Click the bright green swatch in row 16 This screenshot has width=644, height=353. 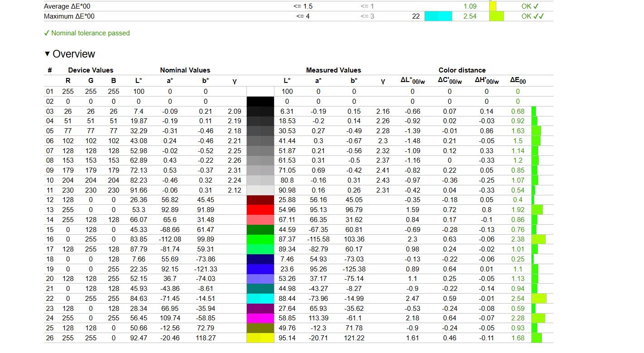[x=260, y=239]
